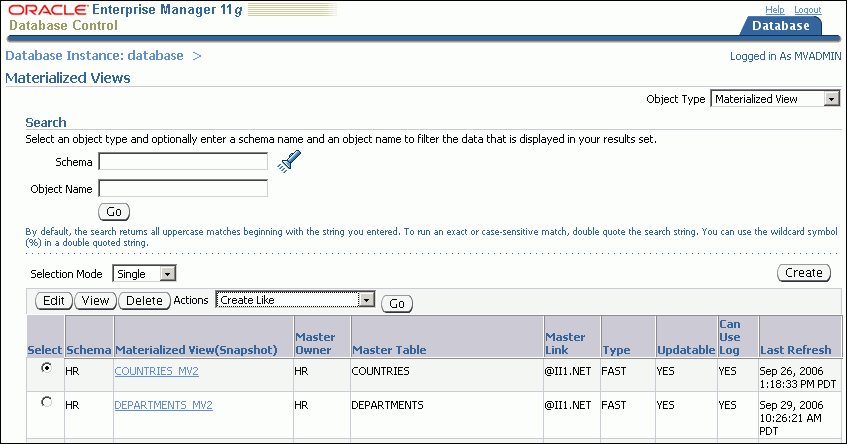This screenshot has width=847, height=444.
Task: Open the Selection Mode dropdown
Action: [x=144, y=274]
